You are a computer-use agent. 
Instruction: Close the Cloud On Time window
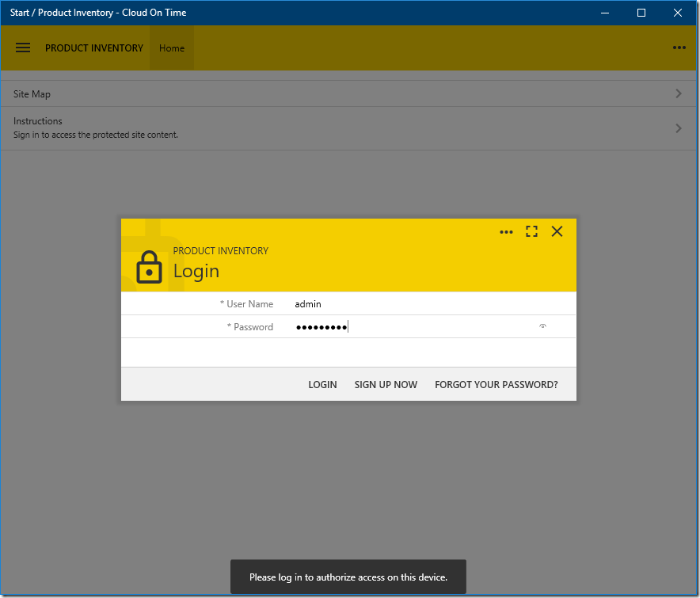[x=678, y=13]
